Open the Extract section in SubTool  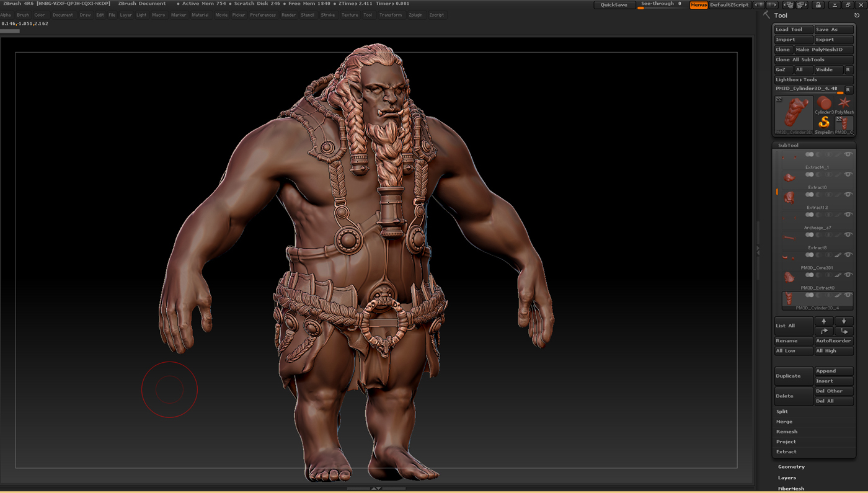(x=786, y=452)
